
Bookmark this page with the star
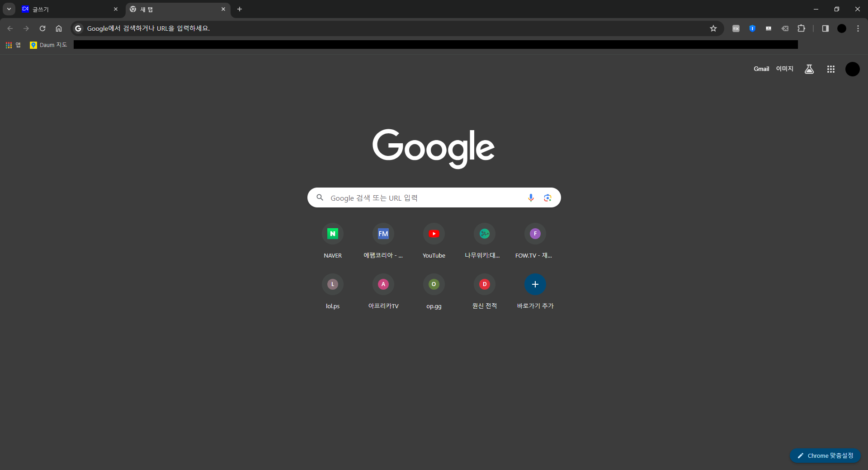point(713,28)
